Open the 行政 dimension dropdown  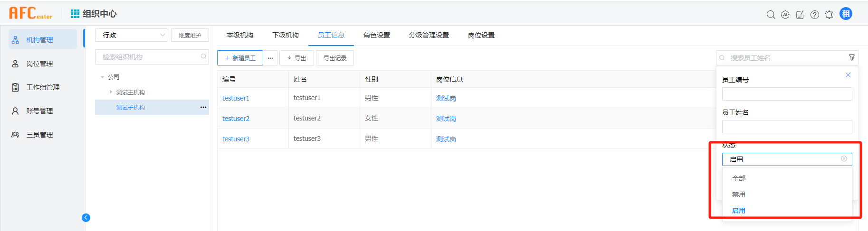click(x=131, y=35)
